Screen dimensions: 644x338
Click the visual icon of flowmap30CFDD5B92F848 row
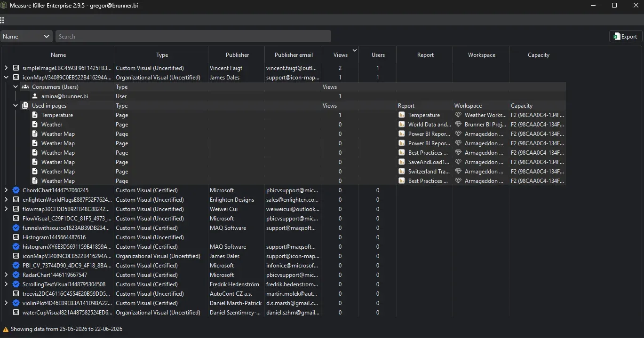[16, 209]
